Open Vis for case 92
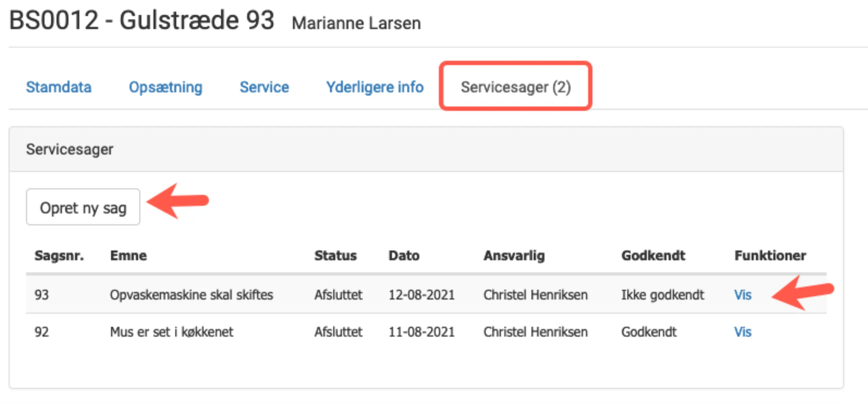Image resolution: width=868 pixels, height=404 pixels. pyautogui.click(x=743, y=332)
